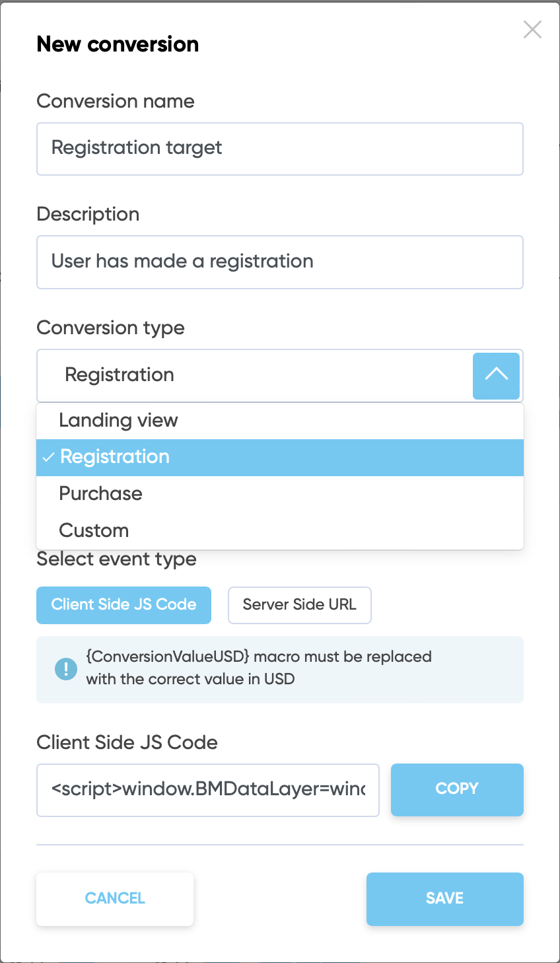Click the checkmark beside the Registration option
560x963 pixels.
(x=48, y=457)
